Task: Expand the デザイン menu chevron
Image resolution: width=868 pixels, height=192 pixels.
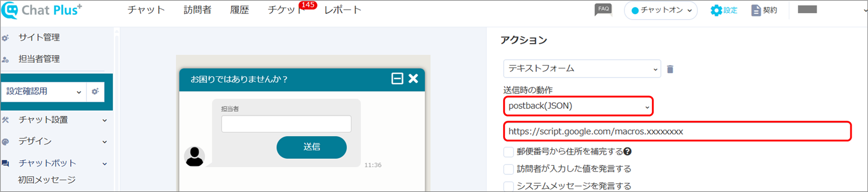Action: tap(105, 142)
